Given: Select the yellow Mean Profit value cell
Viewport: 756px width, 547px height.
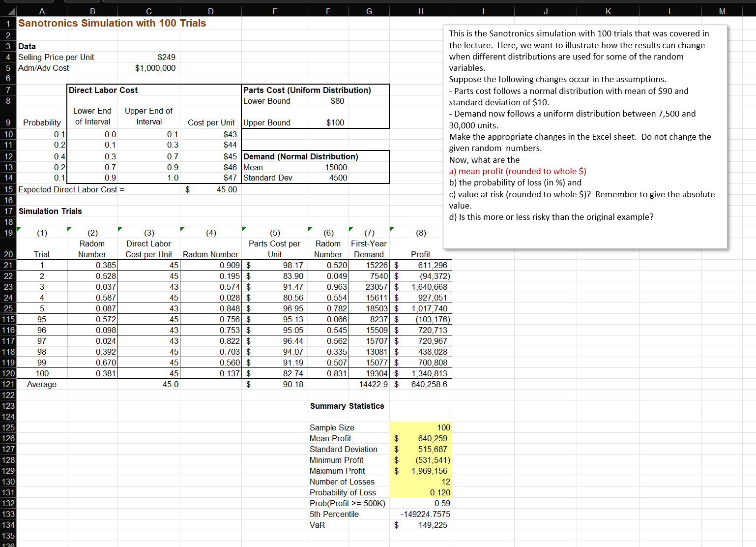Looking at the screenshot, I should pyautogui.click(x=420, y=438).
